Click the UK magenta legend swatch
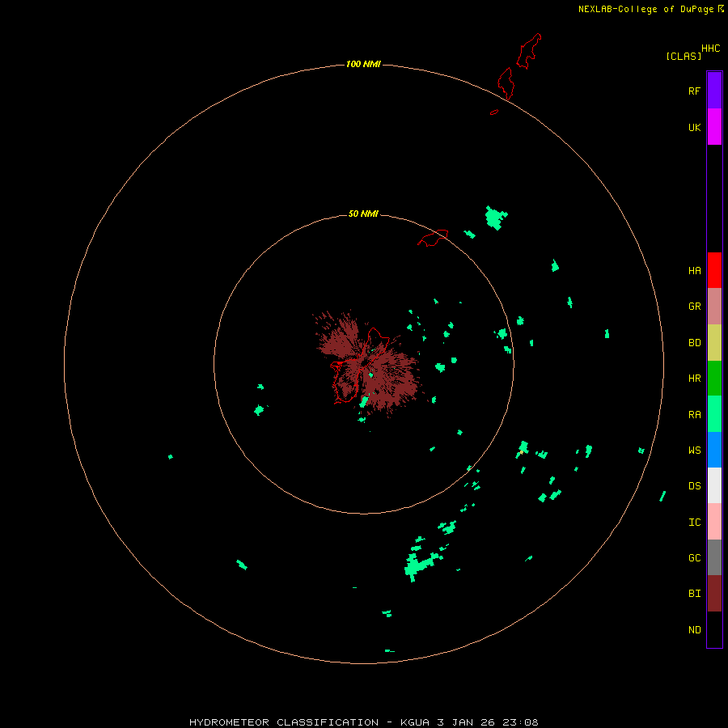This screenshot has width=728, height=728. (x=714, y=127)
